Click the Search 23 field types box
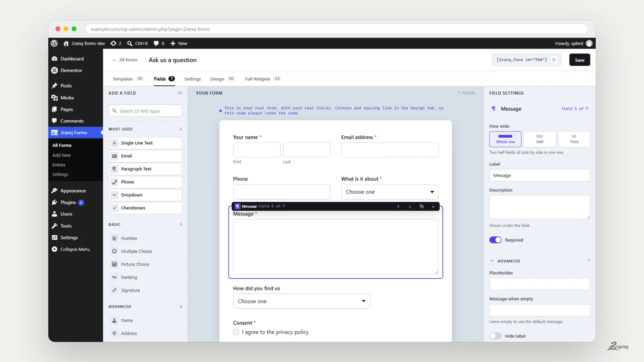 click(x=145, y=111)
